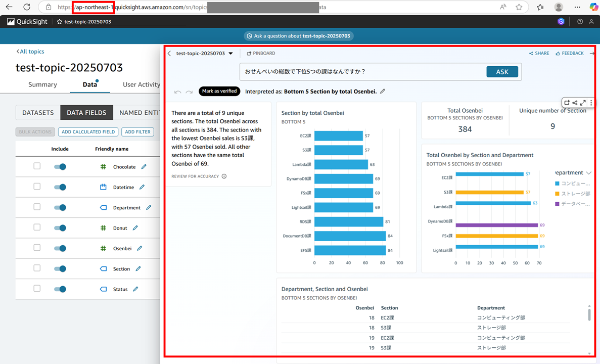Image resolution: width=600 pixels, height=364 pixels.
Task: Edit the Chocolate friendly name pencil
Action: coord(144,166)
